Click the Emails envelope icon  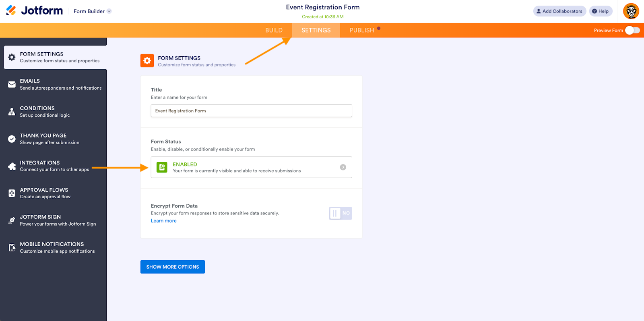(12, 84)
